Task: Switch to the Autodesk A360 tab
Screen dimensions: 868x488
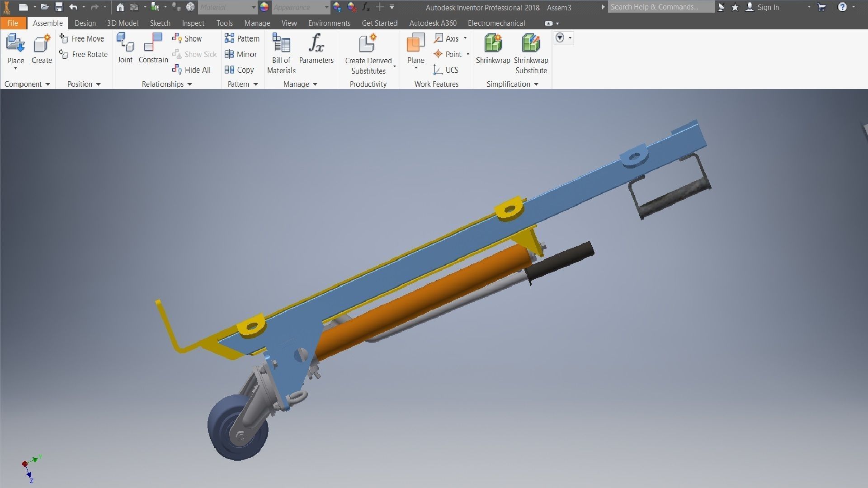Action: point(433,23)
